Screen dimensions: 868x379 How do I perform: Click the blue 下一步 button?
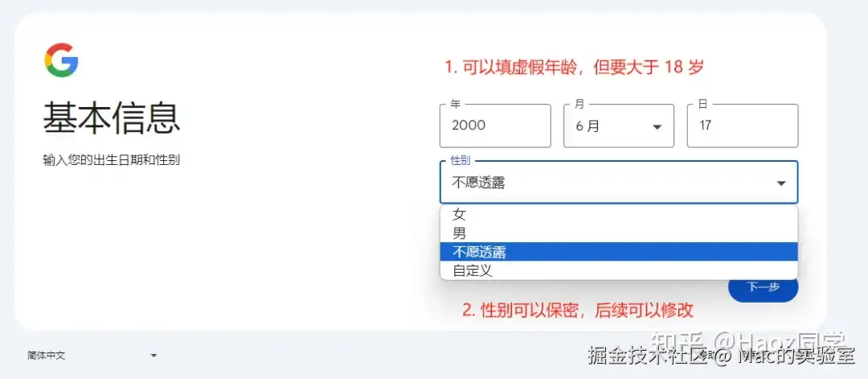point(763,287)
